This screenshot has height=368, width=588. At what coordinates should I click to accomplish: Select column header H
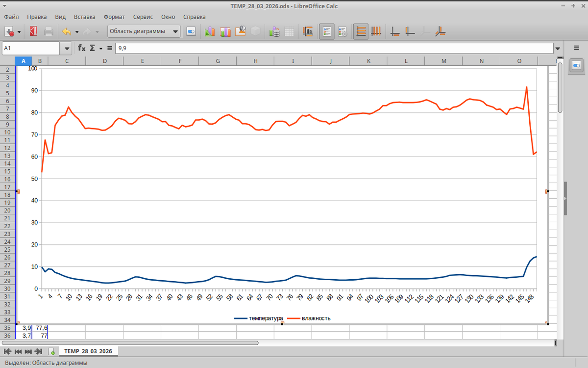click(255, 61)
